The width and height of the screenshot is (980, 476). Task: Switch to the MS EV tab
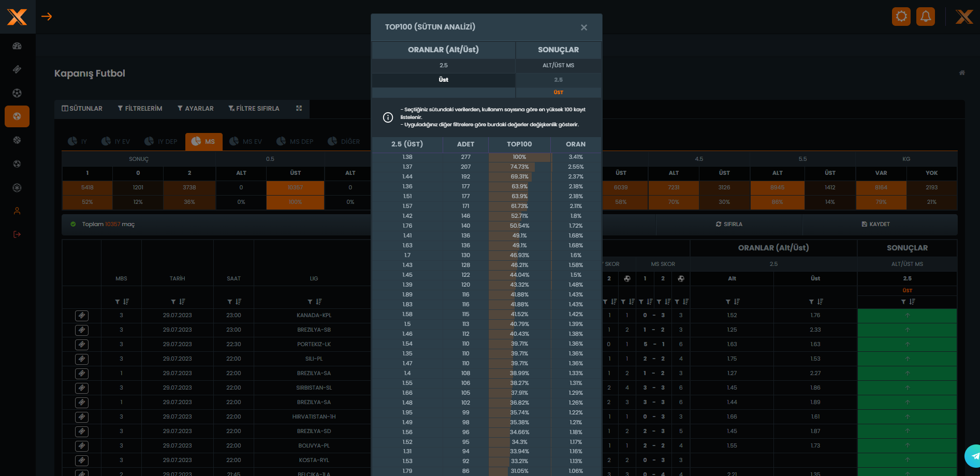pos(246,142)
